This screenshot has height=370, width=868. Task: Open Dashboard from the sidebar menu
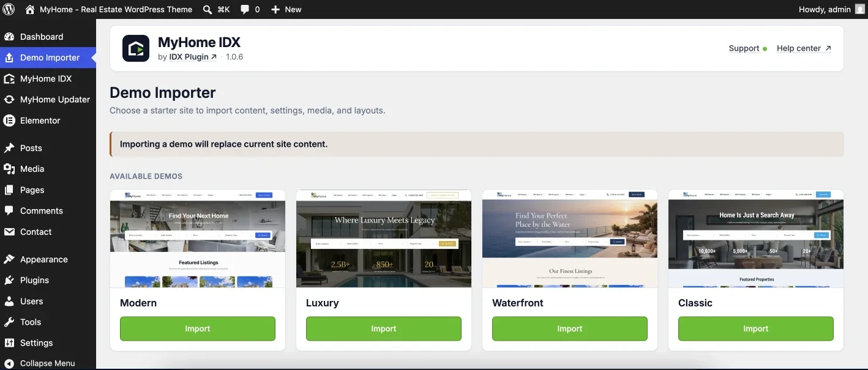pyautogui.click(x=42, y=37)
